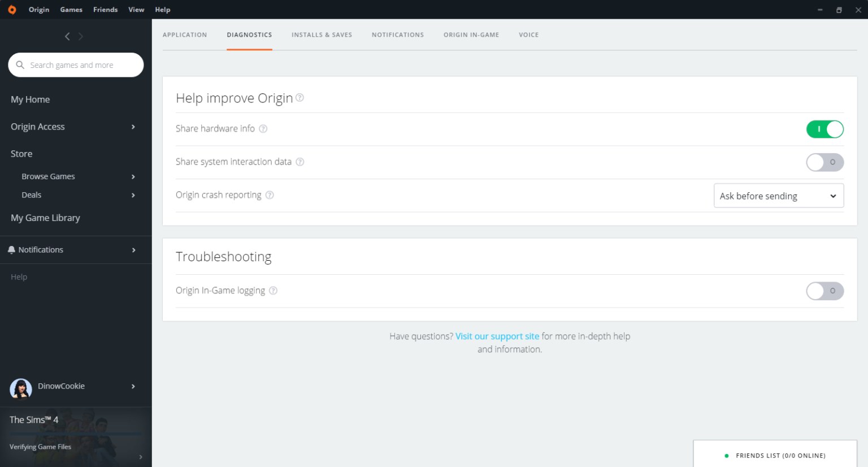This screenshot has width=868, height=467.
Task: Switch to the Installs & Saves tab
Action: (x=322, y=35)
